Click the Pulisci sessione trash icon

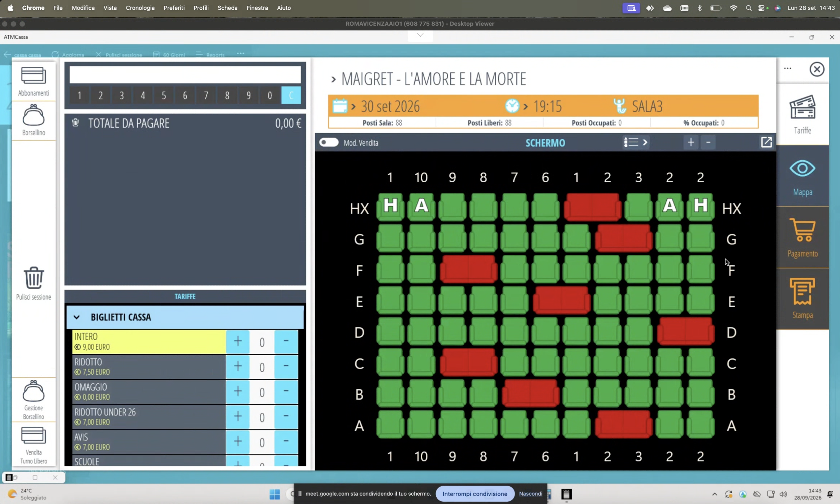pyautogui.click(x=34, y=278)
